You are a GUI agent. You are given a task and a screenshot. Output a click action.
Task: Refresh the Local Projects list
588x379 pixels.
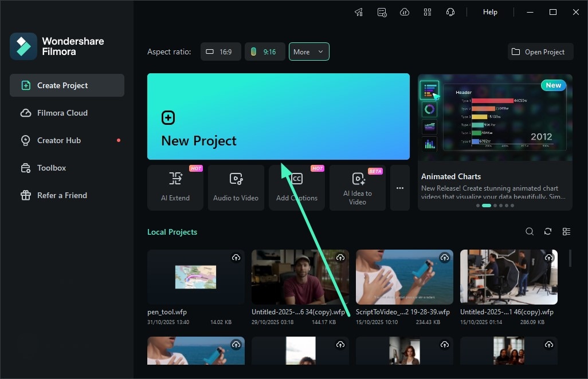(x=548, y=231)
